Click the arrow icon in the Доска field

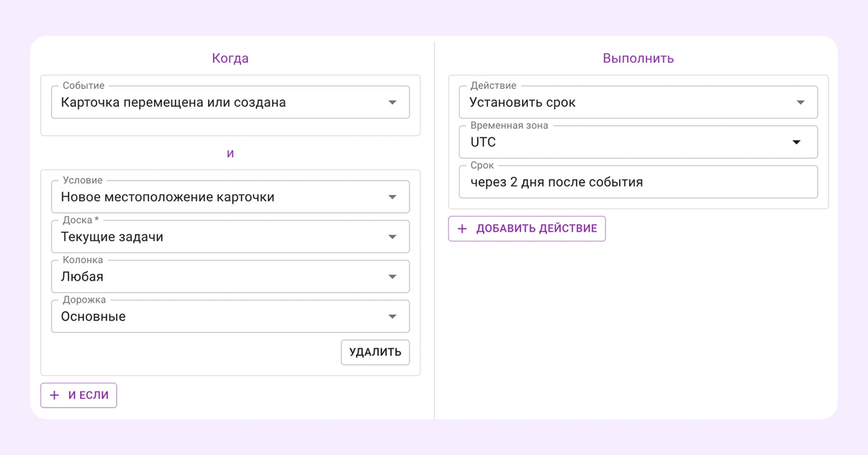tap(393, 236)
